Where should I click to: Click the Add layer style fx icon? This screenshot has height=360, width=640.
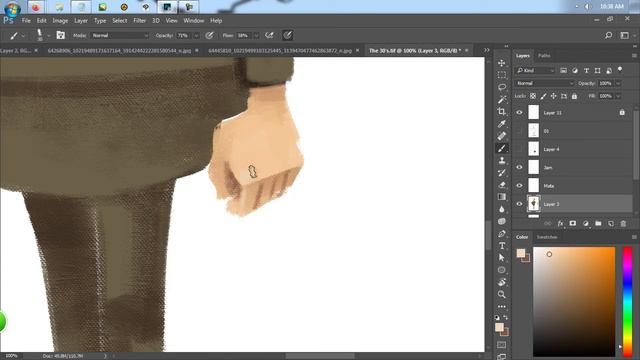(560, 224)
